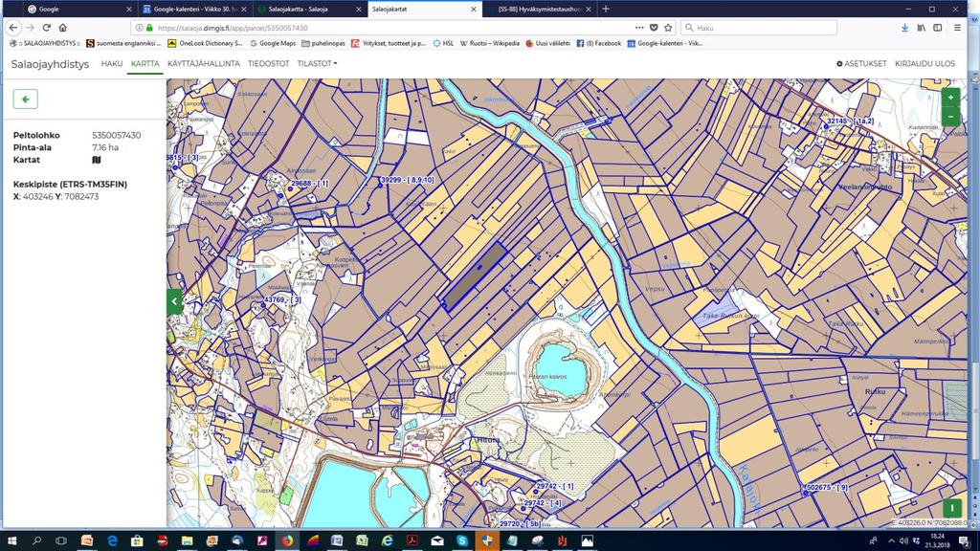Image resolution: width=980 pixels, height=551 pixels.
Task: Open the TIEDOSTOT page
Action: pyautogui.click(x=269, y=64)
